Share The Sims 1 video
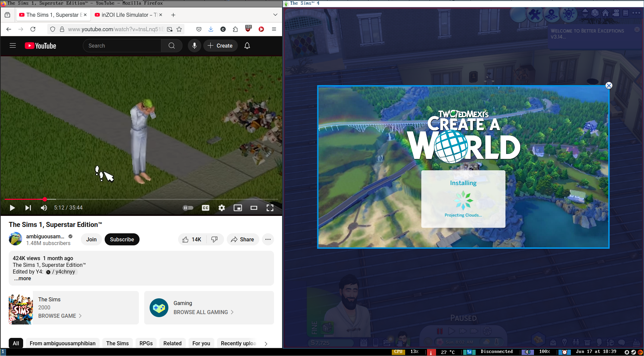The width and height of the screenshot is (644, 356). click(x=243, y=239)
